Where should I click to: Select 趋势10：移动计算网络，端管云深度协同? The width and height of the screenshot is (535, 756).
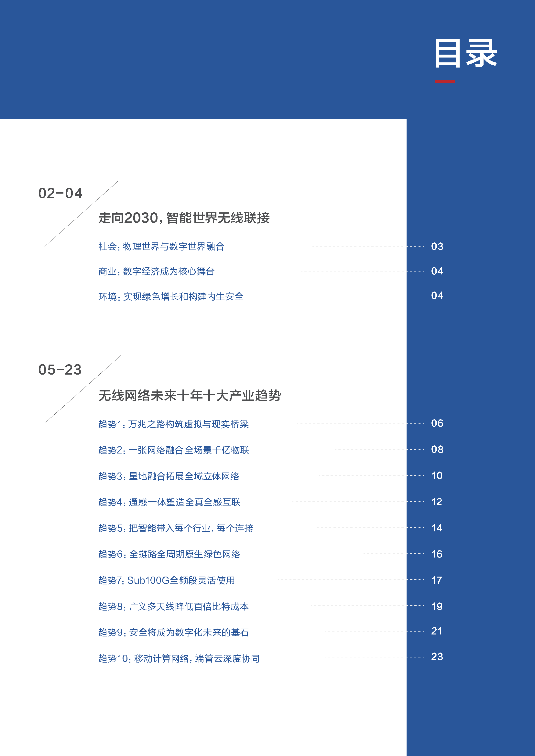[179, 659]
